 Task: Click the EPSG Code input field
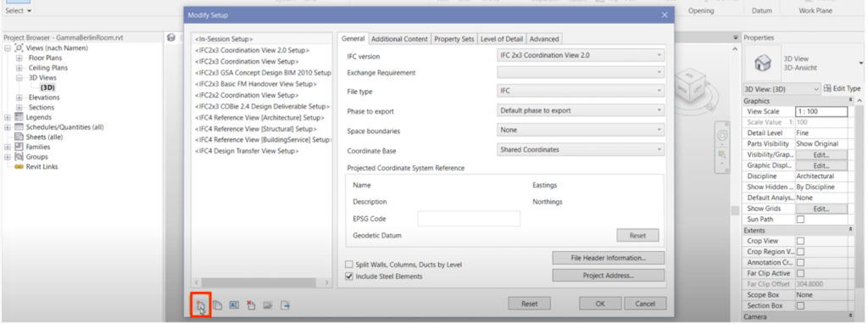pos(469,219)
